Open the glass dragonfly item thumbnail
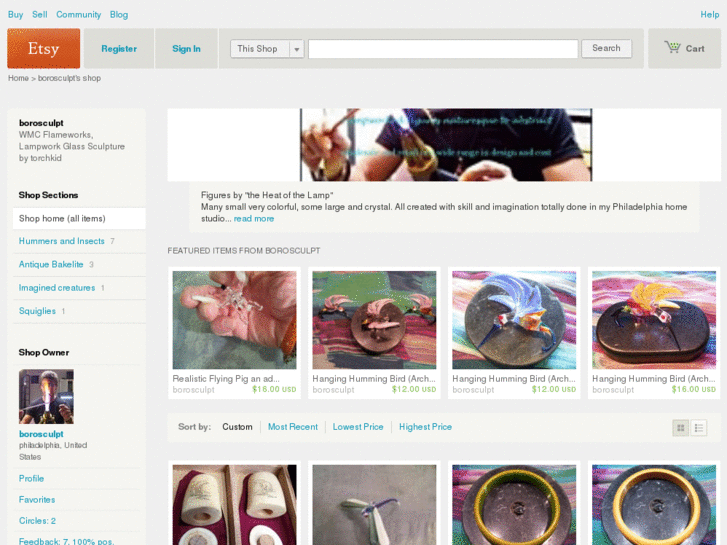 point(374,505)
